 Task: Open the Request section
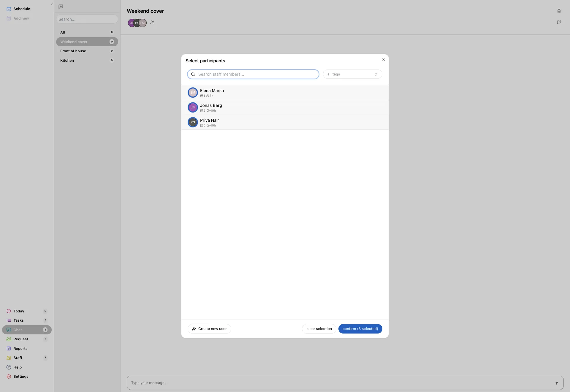[x=27, y=339]
